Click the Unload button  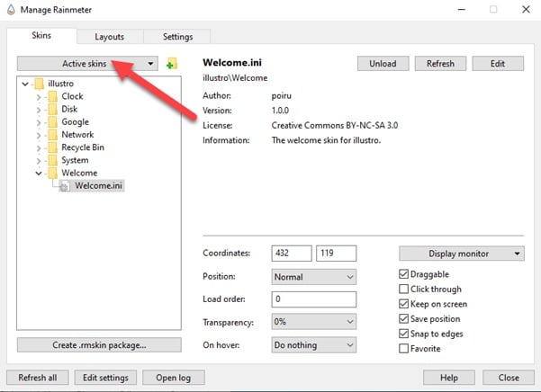point(383,64)
